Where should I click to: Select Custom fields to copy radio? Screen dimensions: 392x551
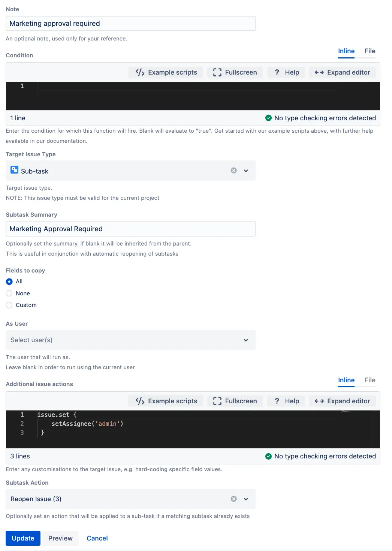pos(9,305)
